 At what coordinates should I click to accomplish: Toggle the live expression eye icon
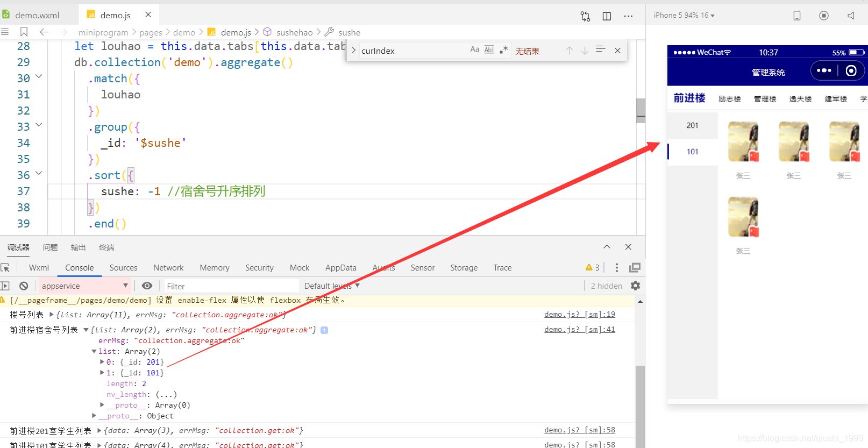(x=147, y=286)
